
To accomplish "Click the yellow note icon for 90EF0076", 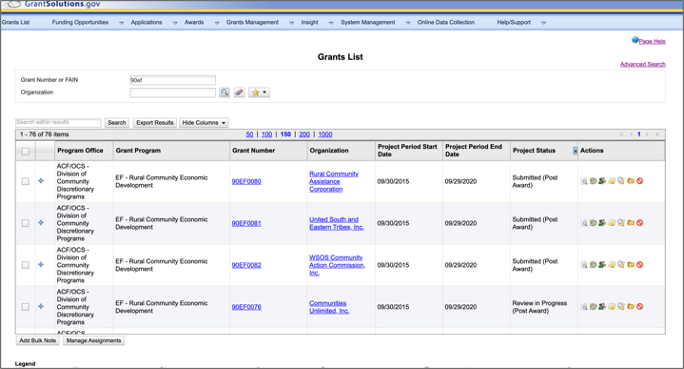I will coord(612,307).
